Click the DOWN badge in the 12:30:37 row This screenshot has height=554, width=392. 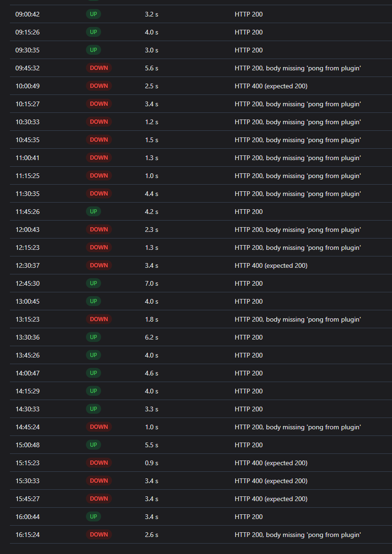point(99,265)
